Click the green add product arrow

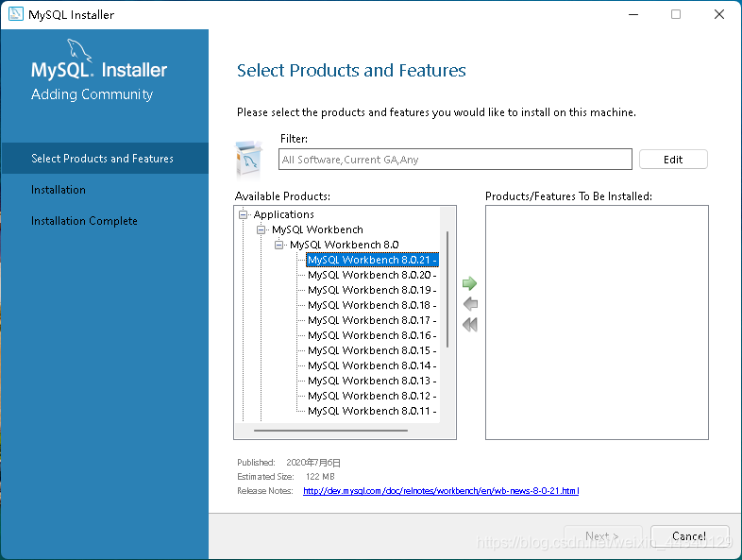pyautogui.click(x=469, y=283)
